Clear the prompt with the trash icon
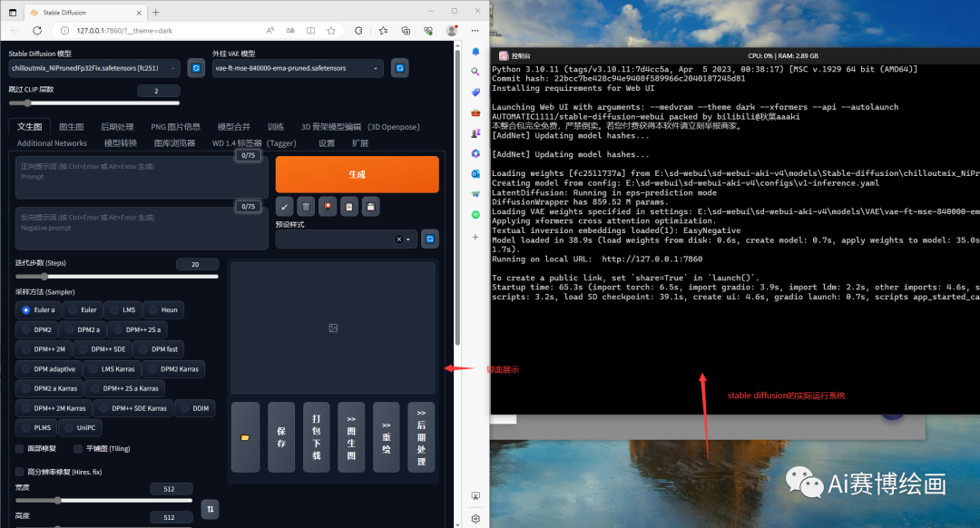 point(306,207)
